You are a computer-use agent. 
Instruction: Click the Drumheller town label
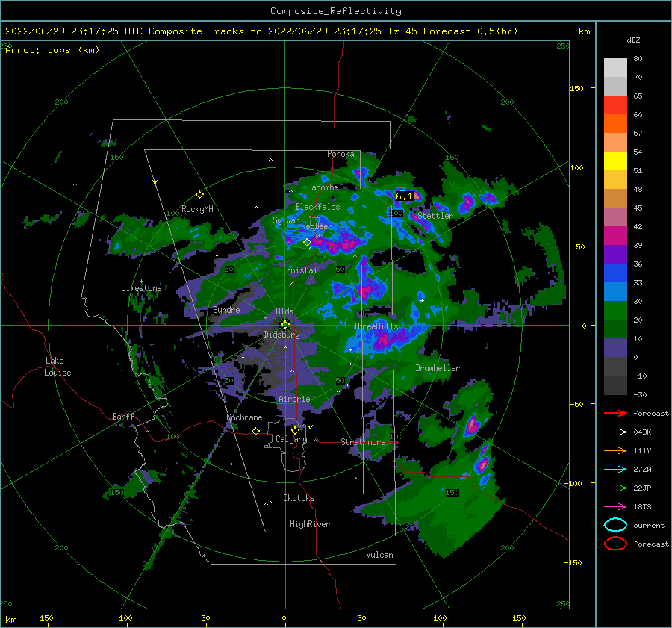[x=438, y=368]
